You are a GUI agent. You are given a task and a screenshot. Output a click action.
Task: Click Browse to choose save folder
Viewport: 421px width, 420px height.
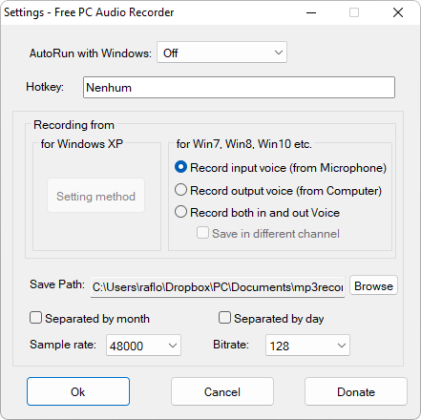coord(373,286)
